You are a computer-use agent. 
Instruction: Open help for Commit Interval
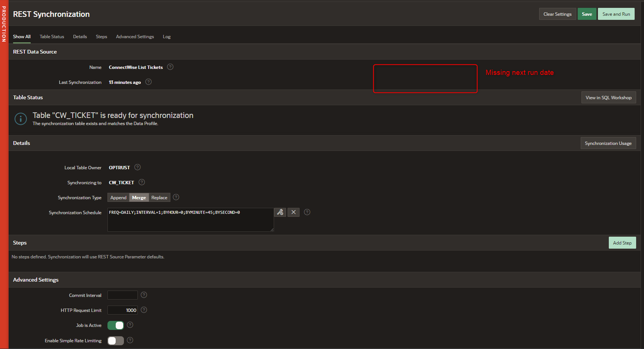click(143, 295)
